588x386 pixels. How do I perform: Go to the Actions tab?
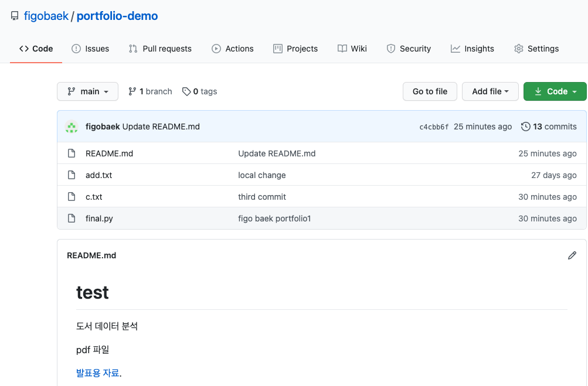233,49
